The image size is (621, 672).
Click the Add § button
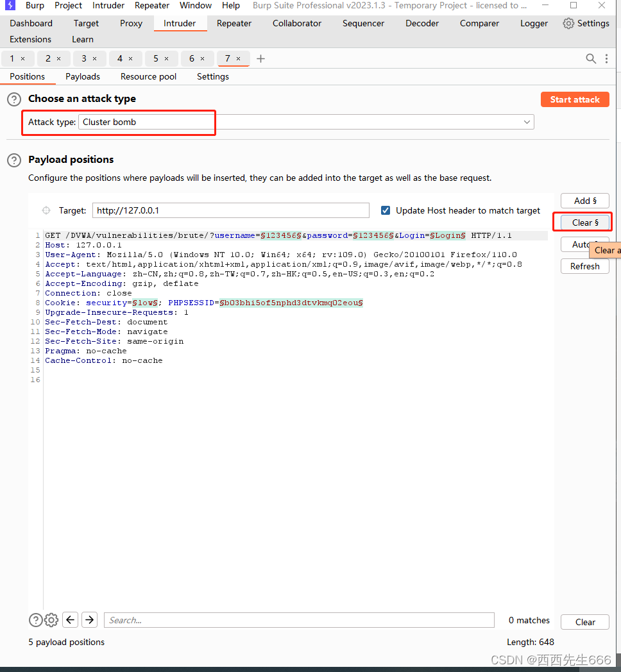click(584, 201)
